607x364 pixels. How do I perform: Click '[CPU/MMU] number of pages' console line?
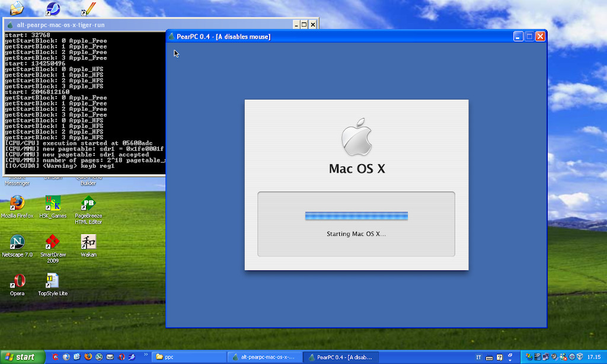85,160
